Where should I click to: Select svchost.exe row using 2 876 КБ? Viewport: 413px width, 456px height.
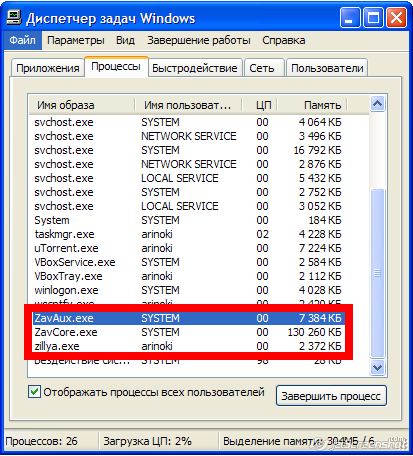click(188, 164)
